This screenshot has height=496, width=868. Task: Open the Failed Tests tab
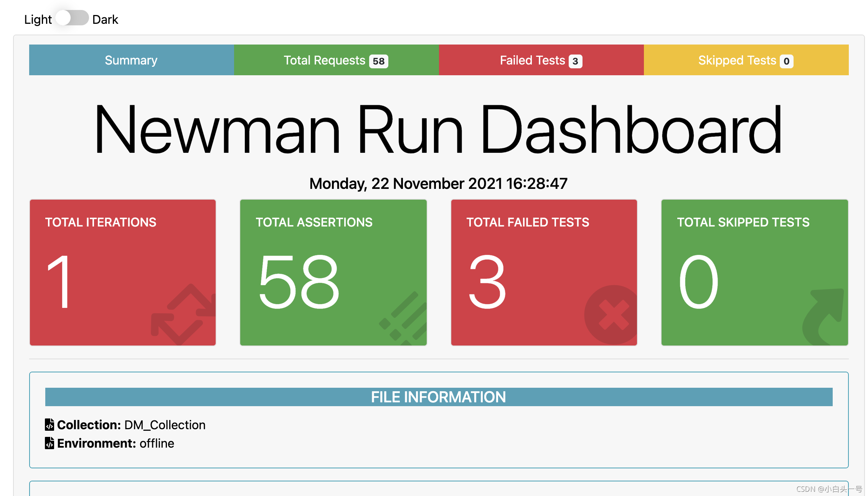(x=541, y=60)
